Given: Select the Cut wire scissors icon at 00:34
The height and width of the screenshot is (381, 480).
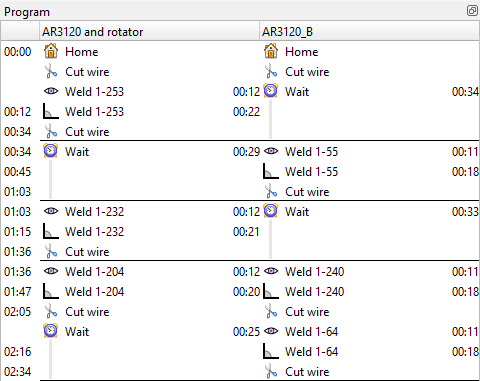Looking at the screenshot, I should pyautogui.click(x=51, y=131).
